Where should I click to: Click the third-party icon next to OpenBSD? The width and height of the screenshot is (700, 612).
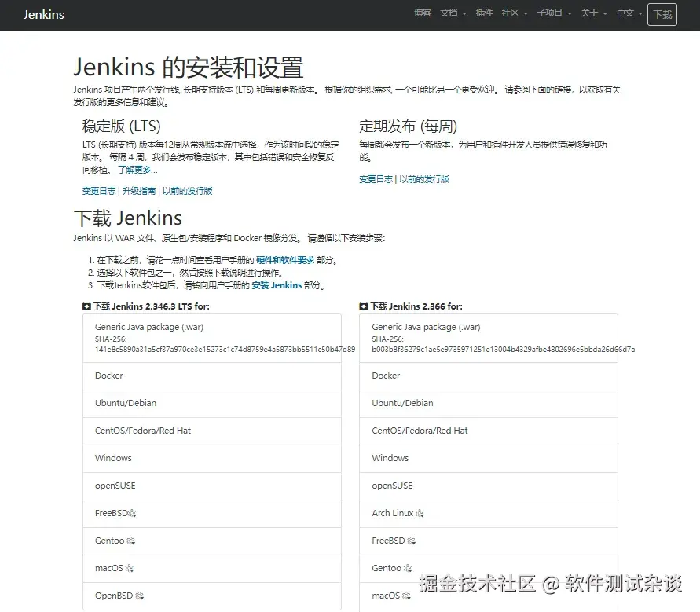(x=139, y=596)
